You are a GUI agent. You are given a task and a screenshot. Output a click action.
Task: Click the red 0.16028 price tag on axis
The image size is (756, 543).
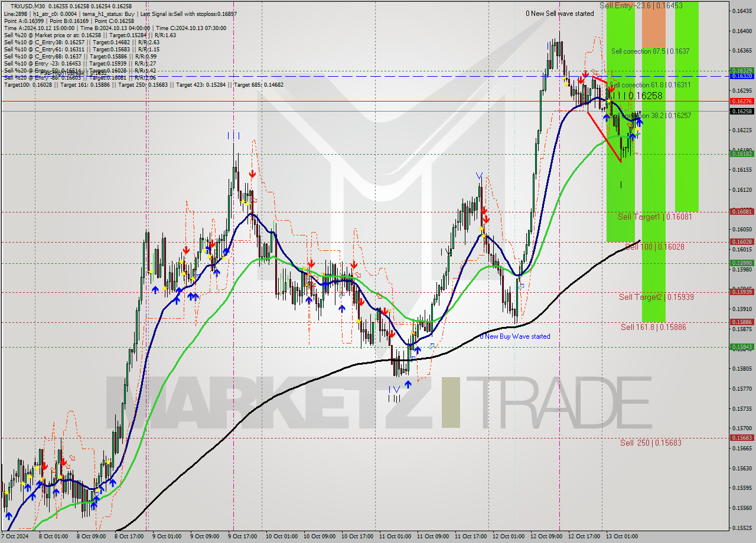[742, 241]
